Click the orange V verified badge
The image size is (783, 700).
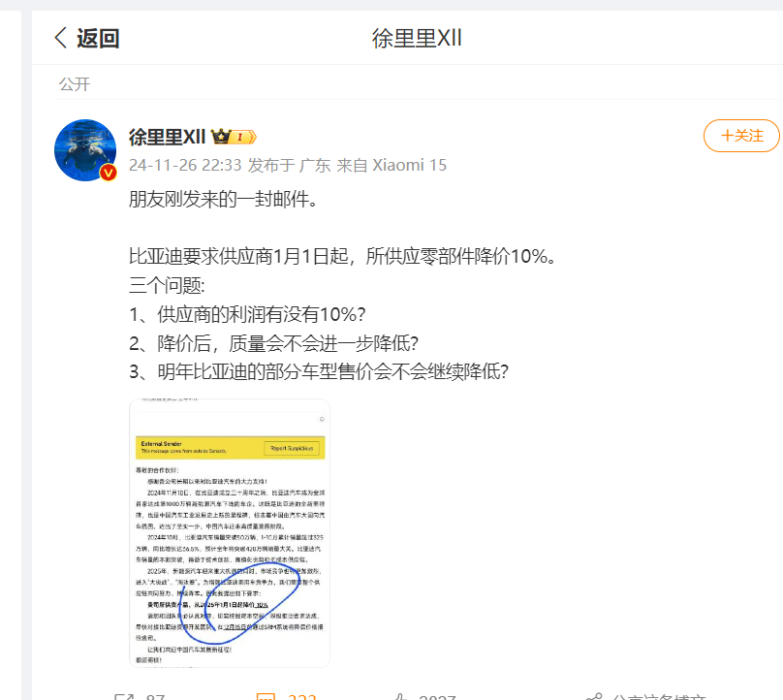108,173
